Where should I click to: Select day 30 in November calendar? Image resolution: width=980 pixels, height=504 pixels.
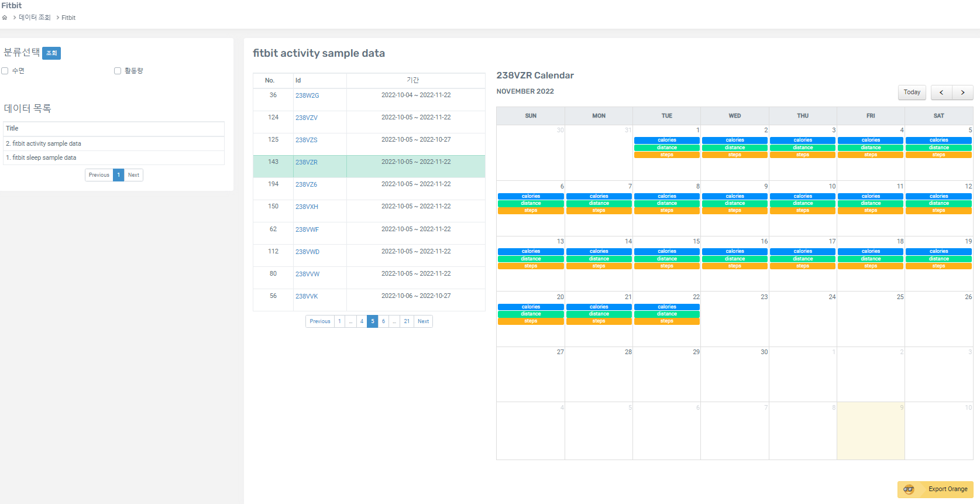coord(735,375)
